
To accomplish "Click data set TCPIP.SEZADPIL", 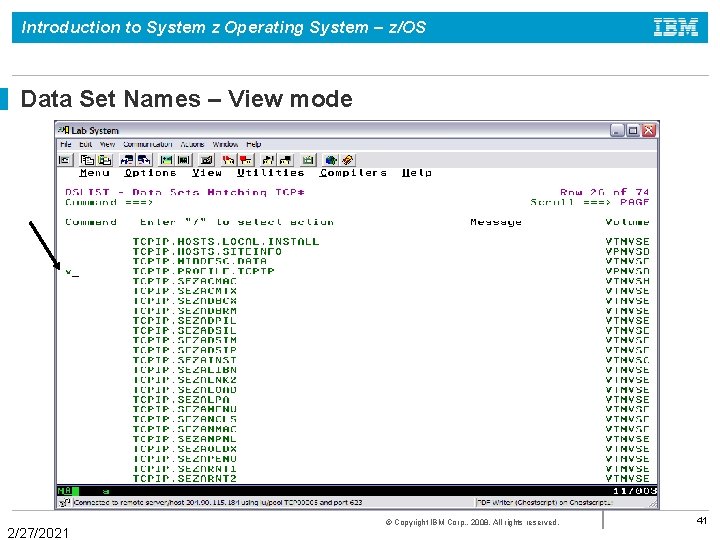I will [x=185, y=321].
